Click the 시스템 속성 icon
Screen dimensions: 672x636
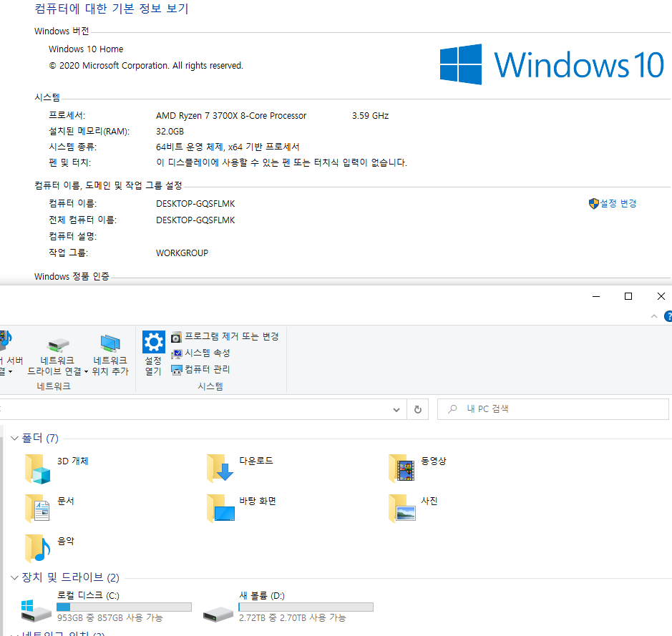pyautogui.click(x=176, y=353)
